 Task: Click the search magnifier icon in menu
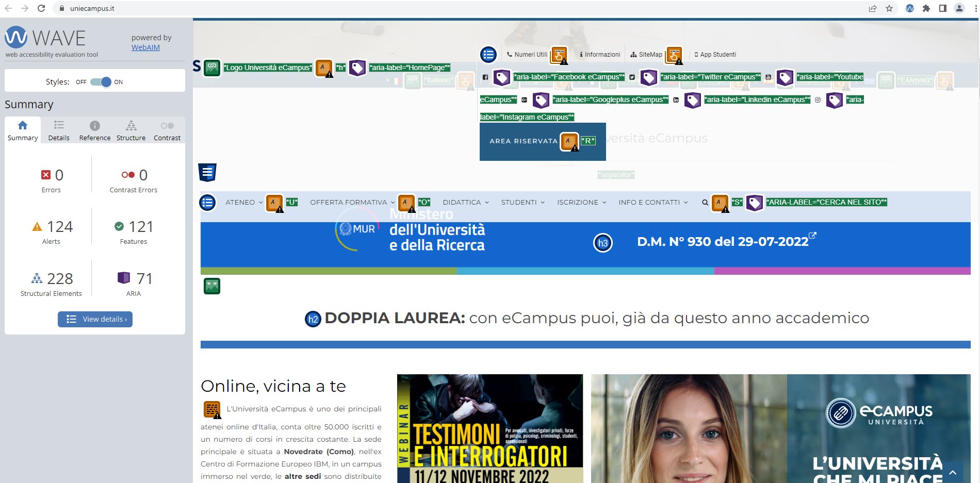[x=705, y=203]
